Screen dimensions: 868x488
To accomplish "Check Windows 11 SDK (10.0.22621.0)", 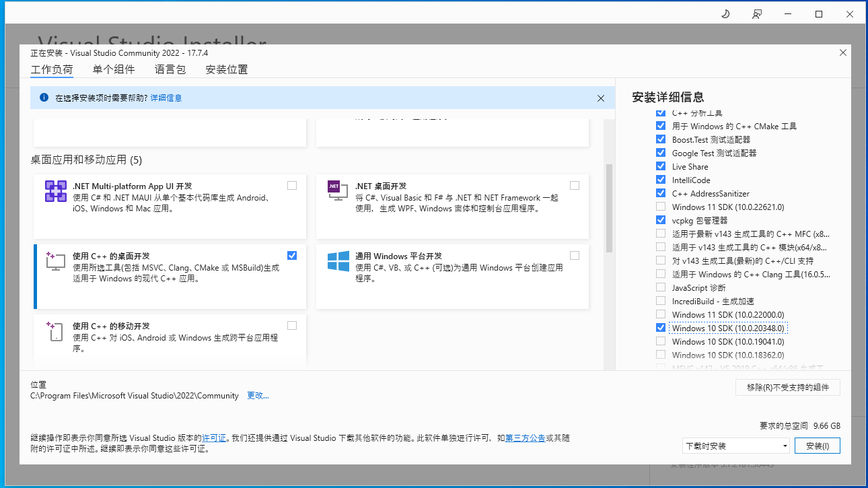I will [x=660, y=207].
